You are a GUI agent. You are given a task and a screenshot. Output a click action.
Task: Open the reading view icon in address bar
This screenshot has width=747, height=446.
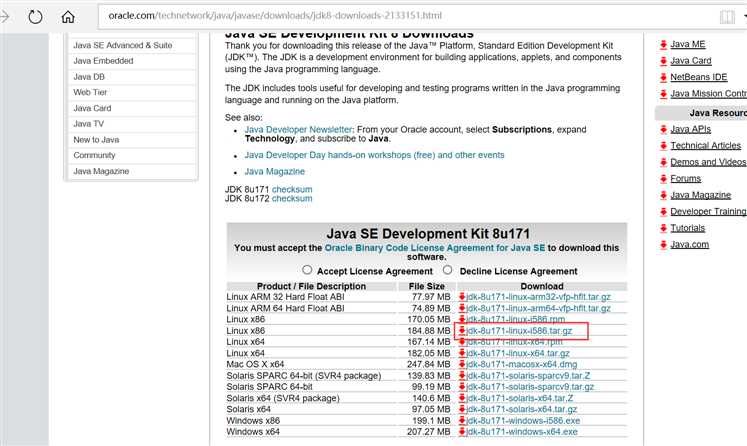[x=727, y=17]
